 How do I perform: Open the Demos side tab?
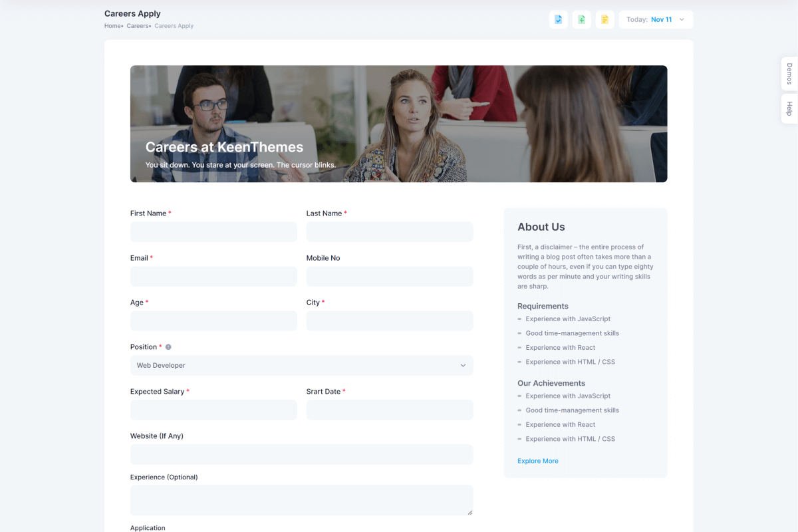(x=789, y=74)
